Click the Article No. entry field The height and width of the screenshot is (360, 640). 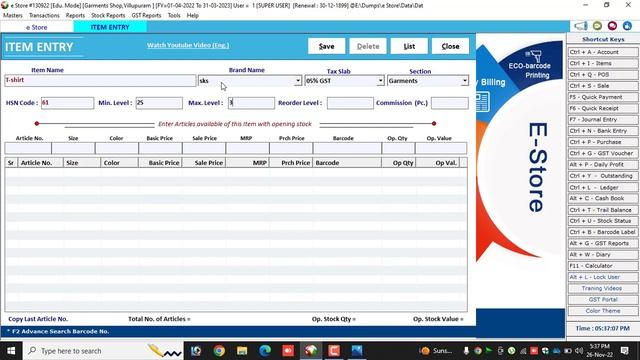point(28,148)
